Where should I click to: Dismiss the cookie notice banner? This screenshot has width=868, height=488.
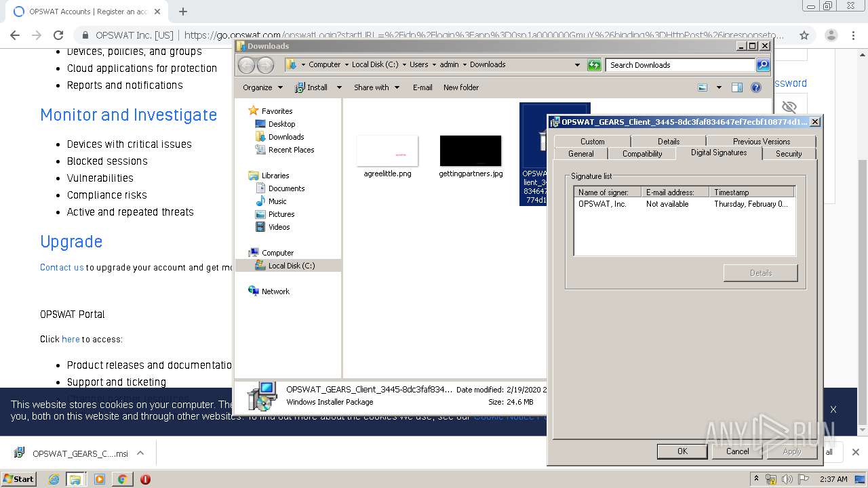point(833,409)
